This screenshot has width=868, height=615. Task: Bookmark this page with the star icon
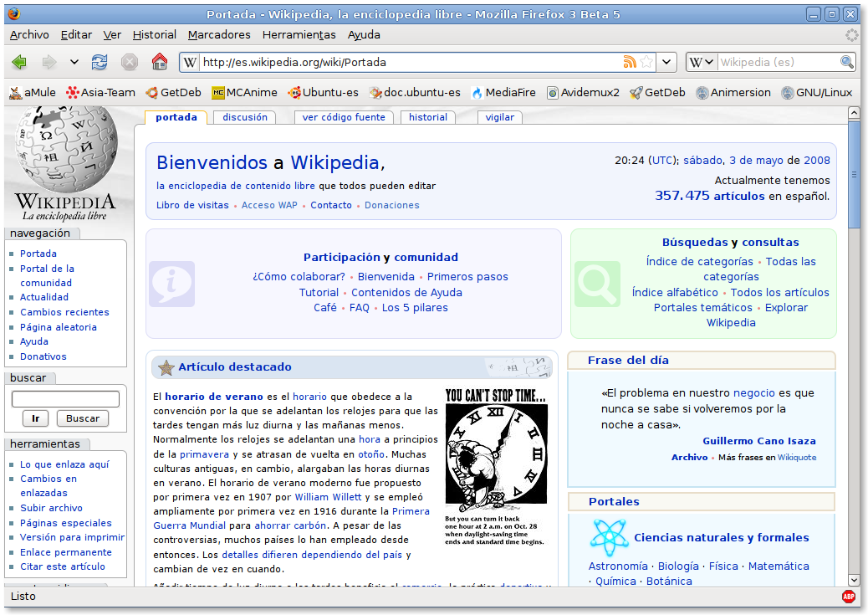[646, 62]
